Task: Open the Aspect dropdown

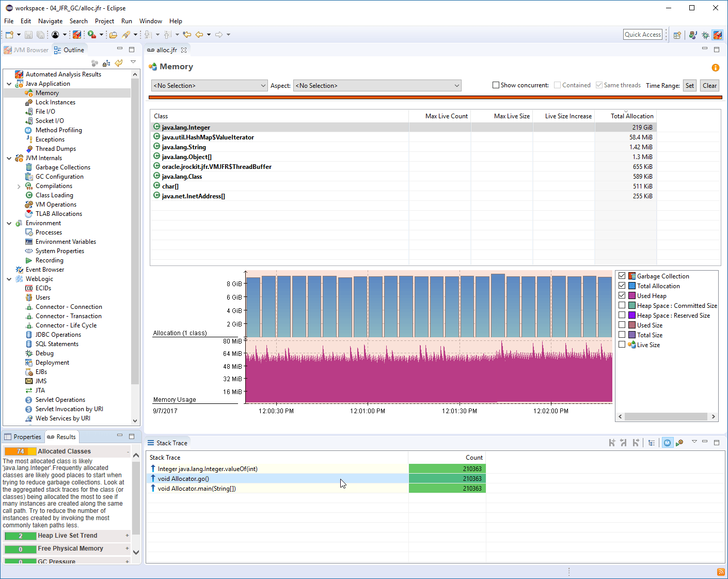Action: (x=377, y=86)
